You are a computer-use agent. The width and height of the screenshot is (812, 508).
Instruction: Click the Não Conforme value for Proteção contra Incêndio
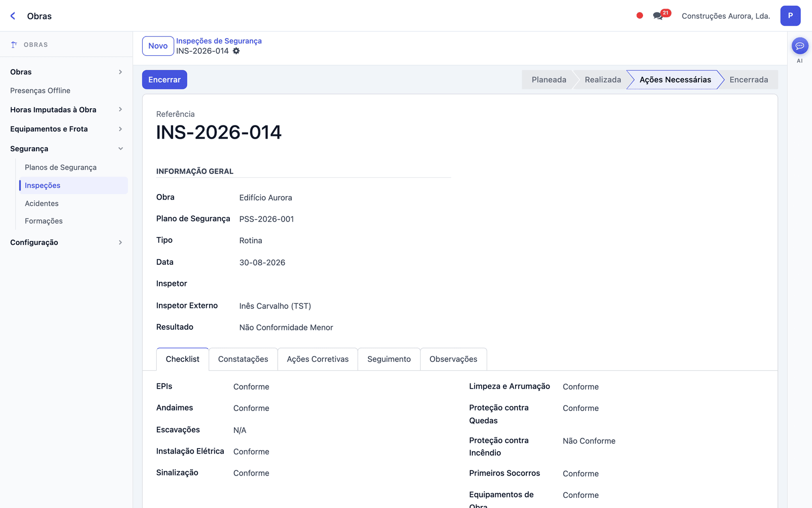coord(589,441)
